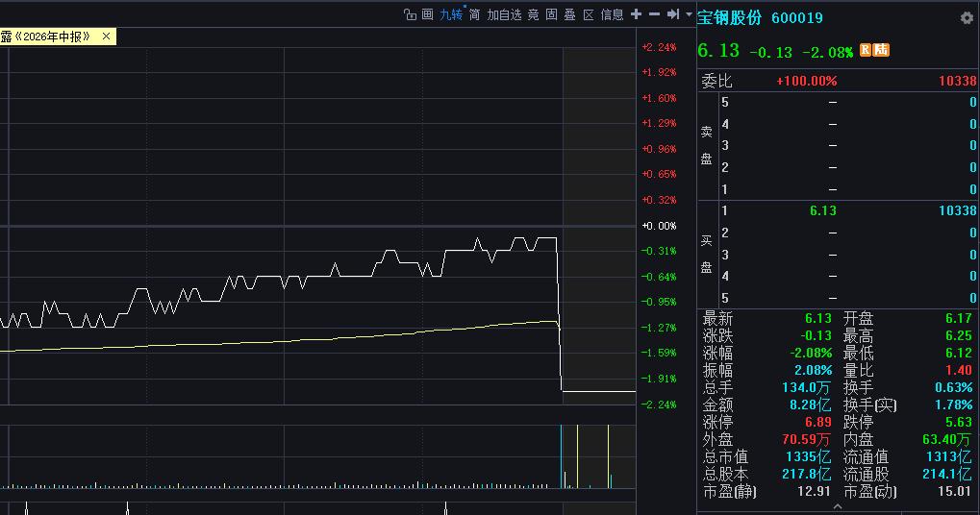Open the 信息 info button

pyautogui.click(x=612, y=14)
